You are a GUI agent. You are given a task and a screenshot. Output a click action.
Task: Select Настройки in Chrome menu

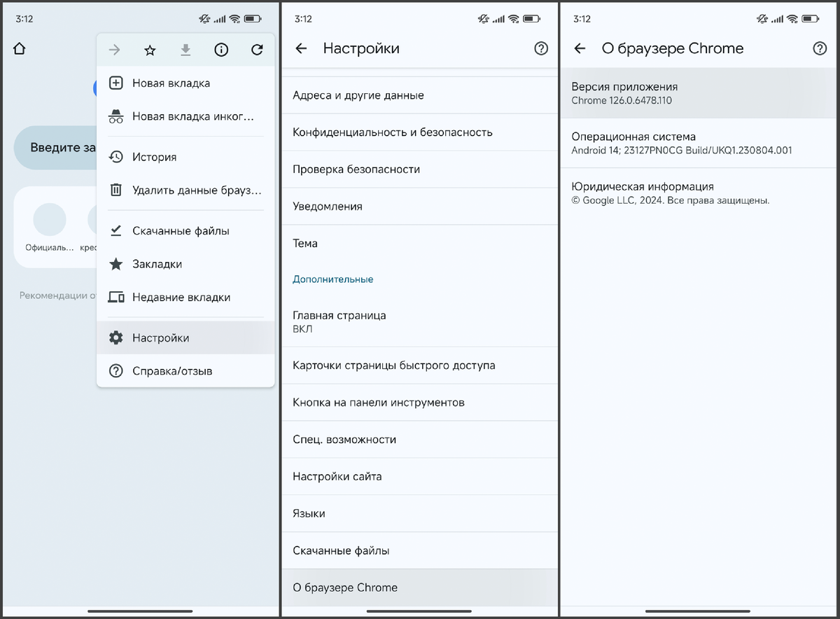tap(185, 338)
